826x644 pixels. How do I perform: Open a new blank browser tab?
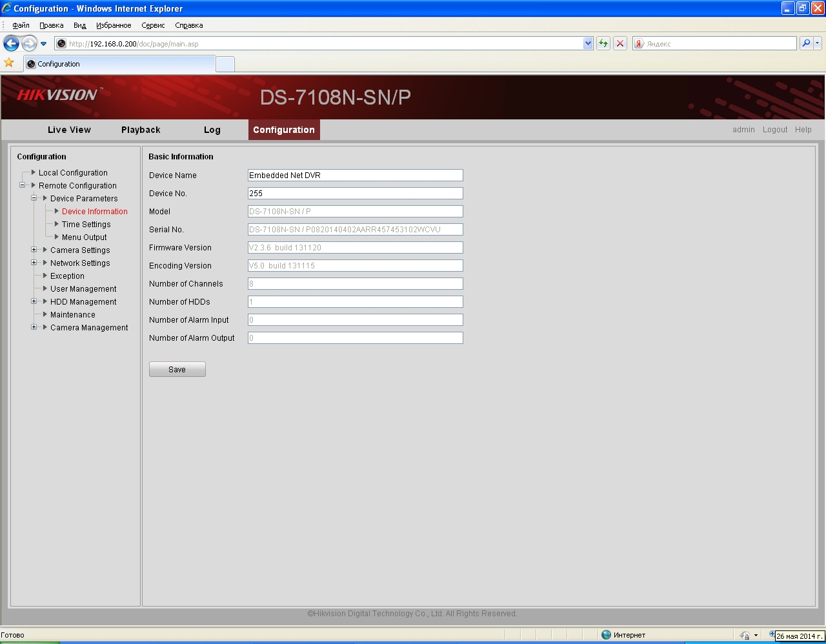(x=225, y=64)
